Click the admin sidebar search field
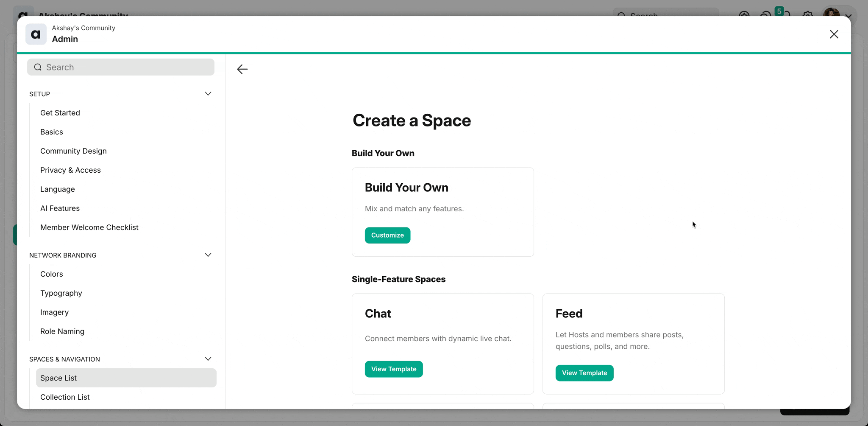The height and width of the screenshot is (426, 868). [120, 67]
